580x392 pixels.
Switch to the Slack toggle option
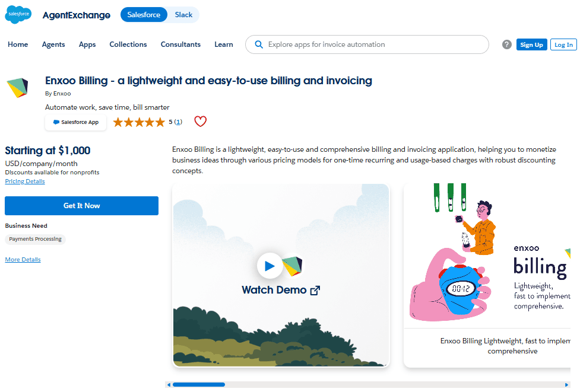pos(183,15)
